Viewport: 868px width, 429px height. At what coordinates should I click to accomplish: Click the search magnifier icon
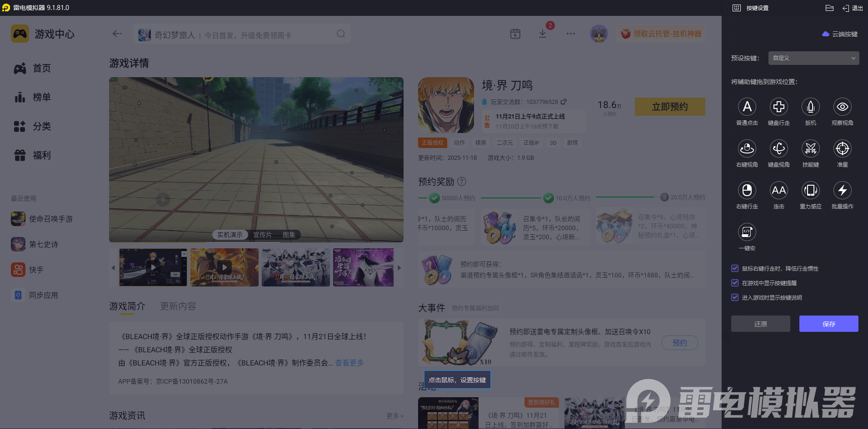click(x=341, y=34)
